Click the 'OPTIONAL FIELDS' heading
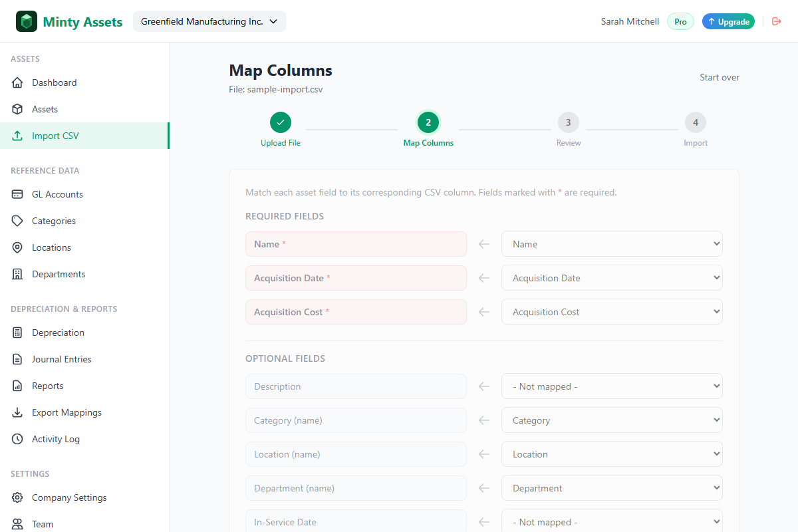This screenshot has height=532, width=798. tap(285, 358)
